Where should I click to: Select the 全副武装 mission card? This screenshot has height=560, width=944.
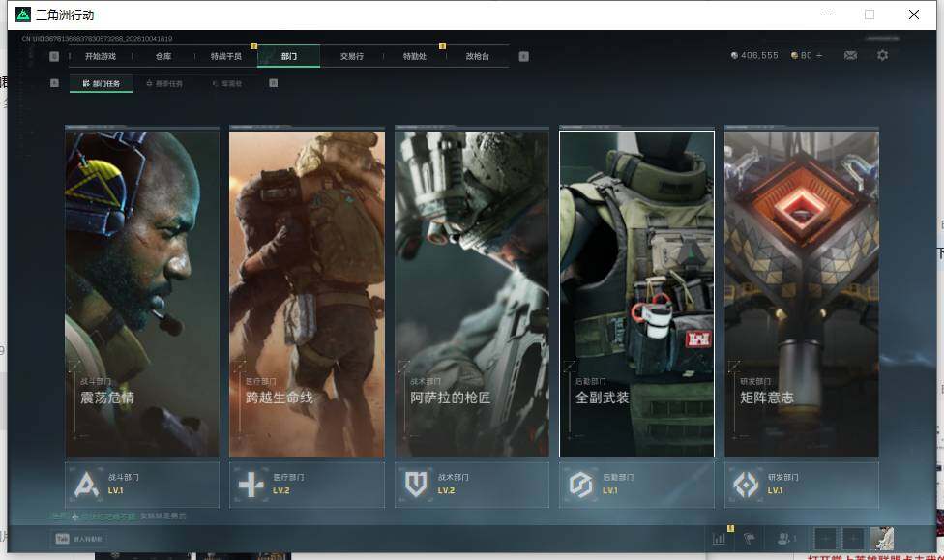[637, 294]
